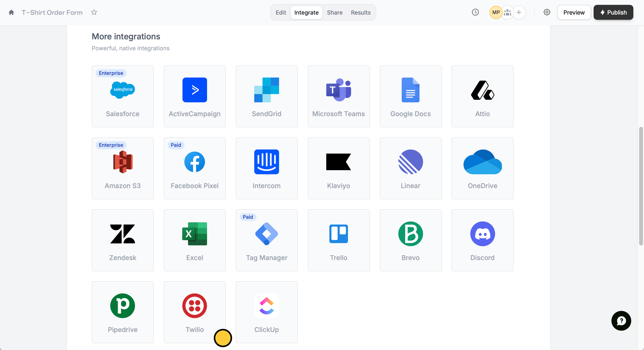
Task: Add a collaborator with plus button
Action: [519, 12]
